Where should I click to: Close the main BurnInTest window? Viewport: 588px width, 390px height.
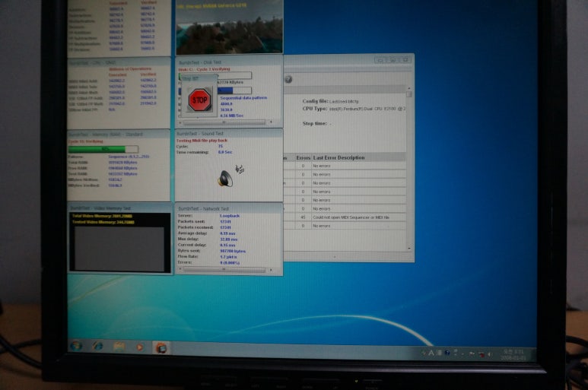(405, 59)
